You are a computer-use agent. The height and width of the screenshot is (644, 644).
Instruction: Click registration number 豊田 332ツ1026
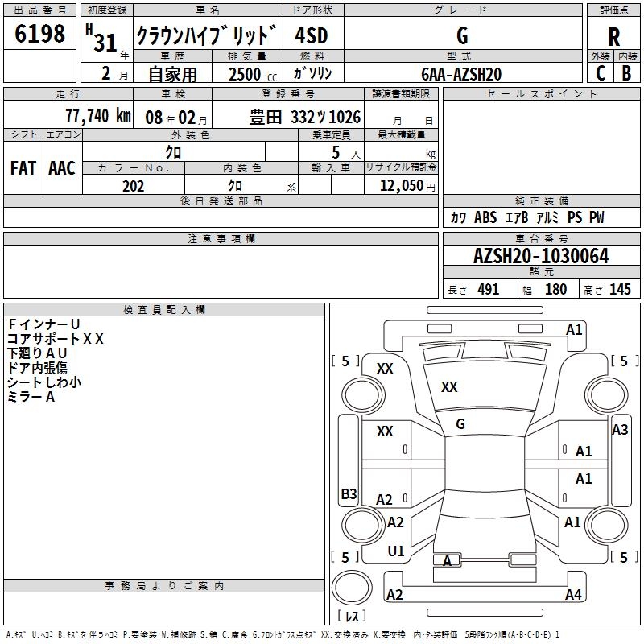[x=305, y=118]
